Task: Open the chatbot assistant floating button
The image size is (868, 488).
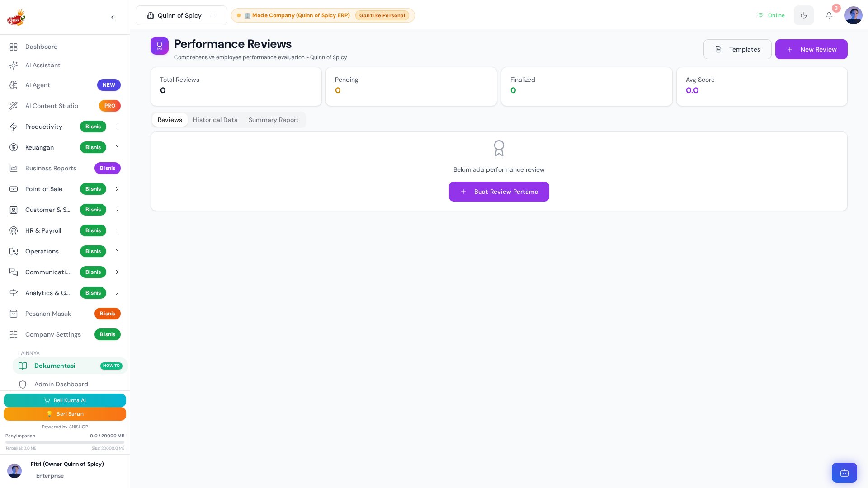Action: pyautogui.click(x=844, y=473)
